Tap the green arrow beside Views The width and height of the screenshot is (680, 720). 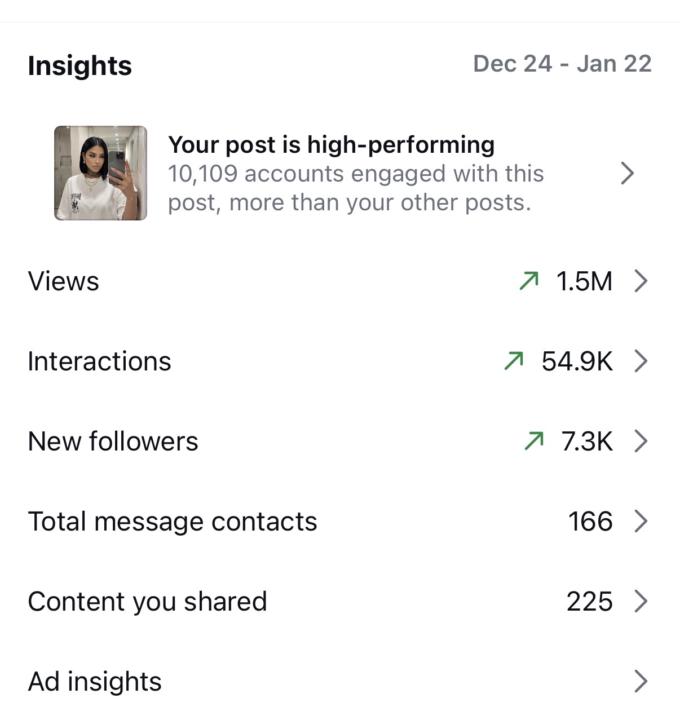[529, 282]
